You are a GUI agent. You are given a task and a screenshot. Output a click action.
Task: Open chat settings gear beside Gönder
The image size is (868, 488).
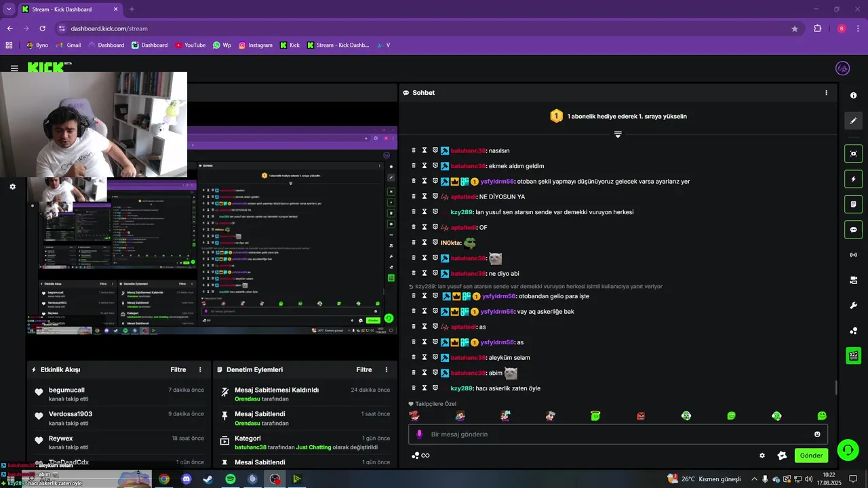[762, 455]
